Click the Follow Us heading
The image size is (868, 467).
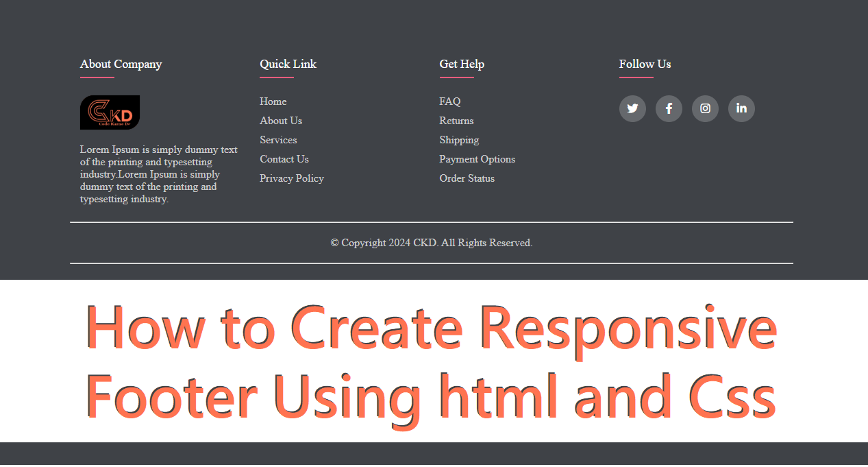pyautogui.click(x=645, y=64)
